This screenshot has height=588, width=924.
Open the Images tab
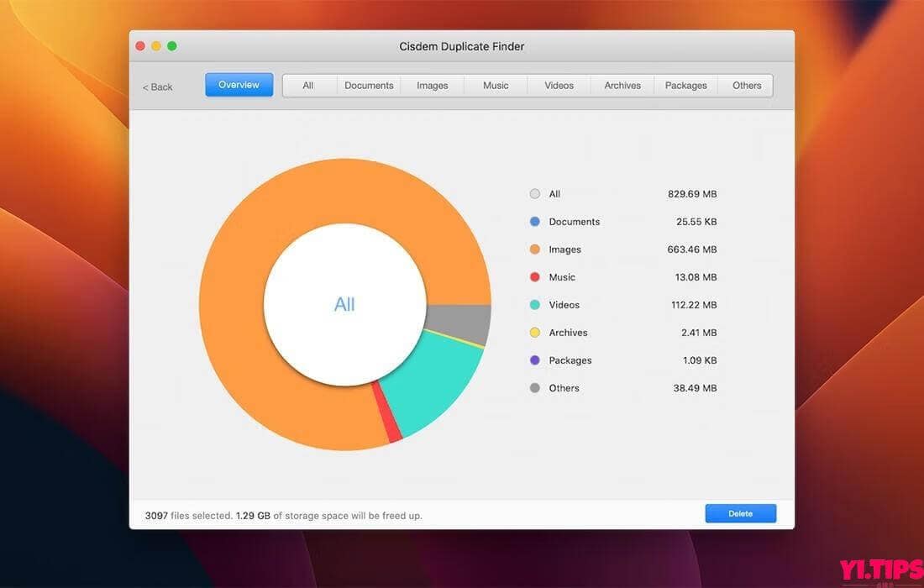tap(432, 85)
